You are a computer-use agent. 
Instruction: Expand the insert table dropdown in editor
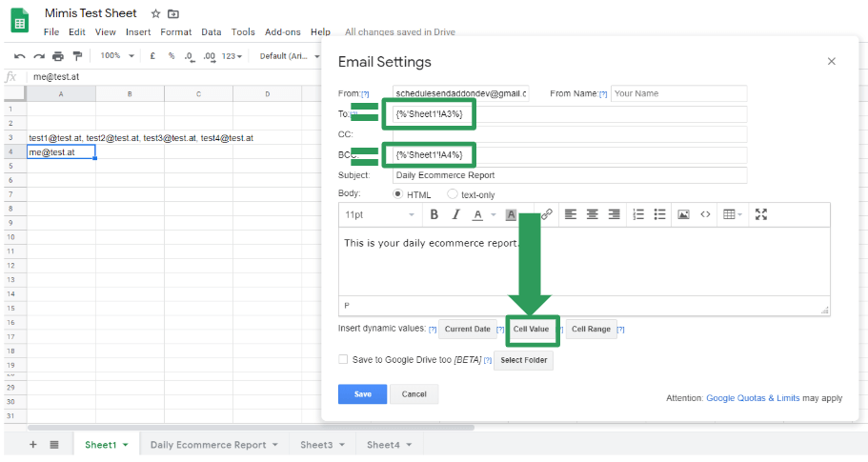pos(733,214)
